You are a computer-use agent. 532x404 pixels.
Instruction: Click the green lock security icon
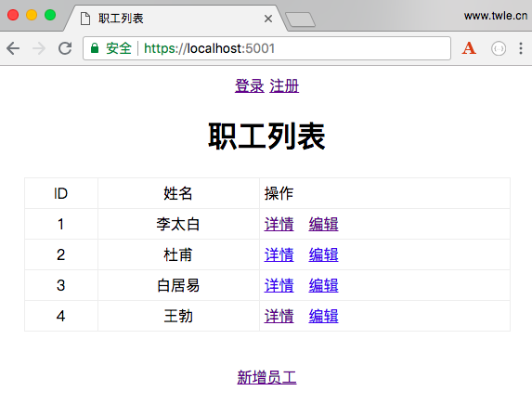pyautogui.click(x=95, y=48)
